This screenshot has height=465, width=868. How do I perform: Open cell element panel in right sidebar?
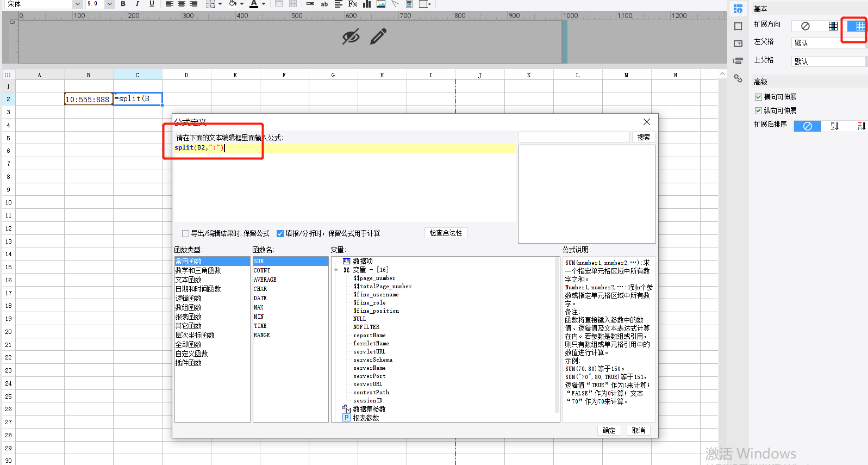pos(738,9)
